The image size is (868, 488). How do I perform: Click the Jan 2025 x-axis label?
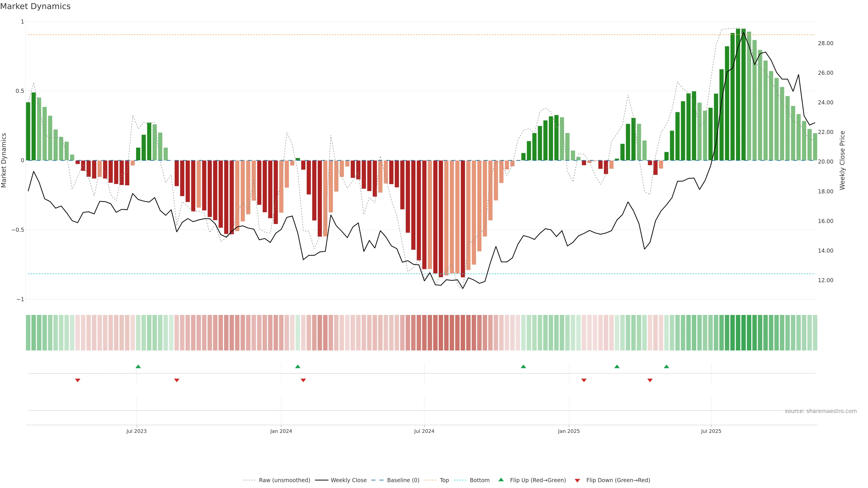(x=569, y=431)
